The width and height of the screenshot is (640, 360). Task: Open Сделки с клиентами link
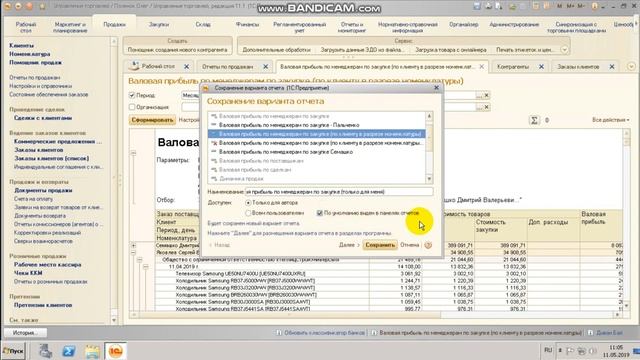click(43, 118)
